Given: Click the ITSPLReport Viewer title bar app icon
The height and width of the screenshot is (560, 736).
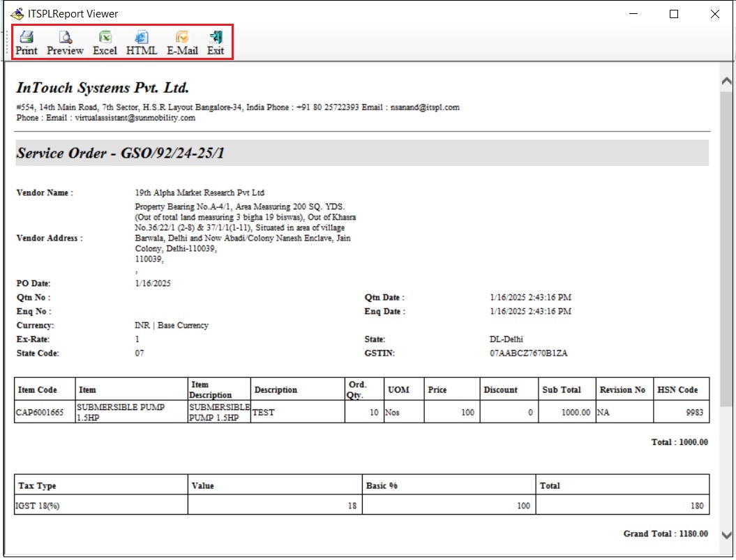Looking at the screenshot, I should coord(17,14).
